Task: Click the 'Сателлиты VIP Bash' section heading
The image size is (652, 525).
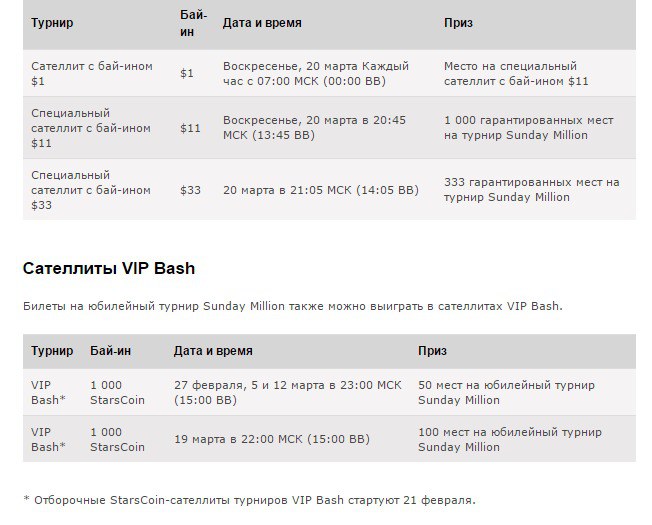Action: point(109,268)
